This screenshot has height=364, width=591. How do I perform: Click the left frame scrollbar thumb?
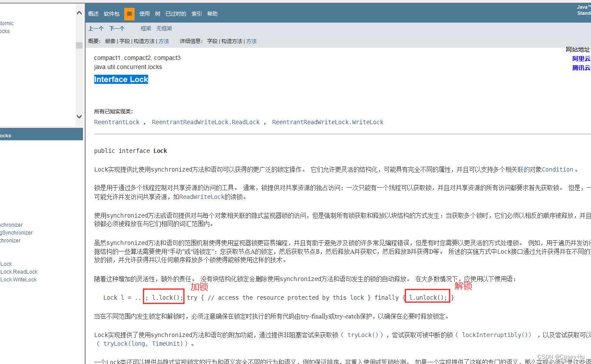point(79,45)
